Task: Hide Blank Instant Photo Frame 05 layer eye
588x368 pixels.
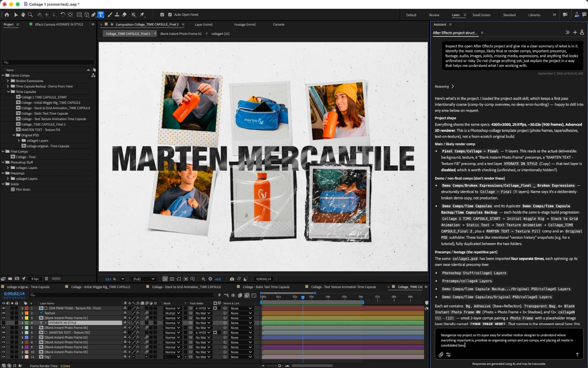Action: (4, 352)
